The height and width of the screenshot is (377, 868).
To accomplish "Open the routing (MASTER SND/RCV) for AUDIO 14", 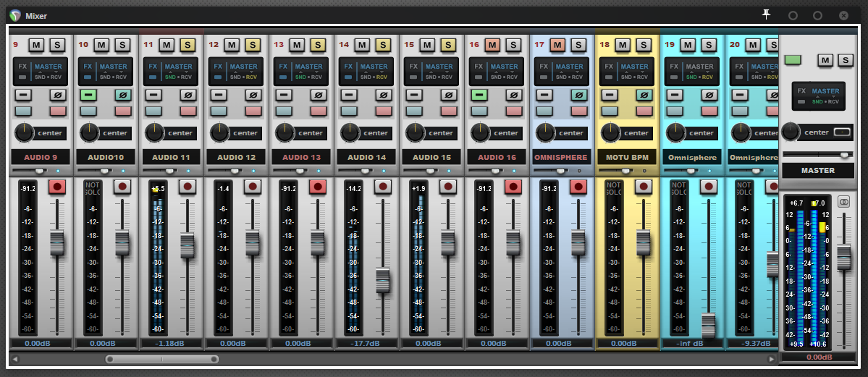I will click(374, 71).
